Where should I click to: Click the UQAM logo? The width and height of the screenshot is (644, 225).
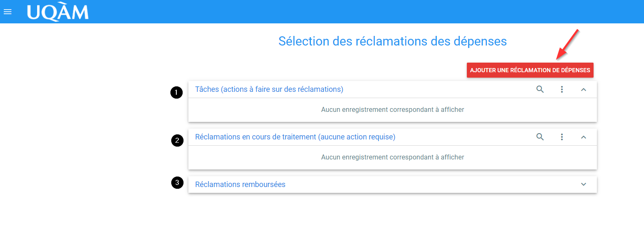click(x=58, y=12)
